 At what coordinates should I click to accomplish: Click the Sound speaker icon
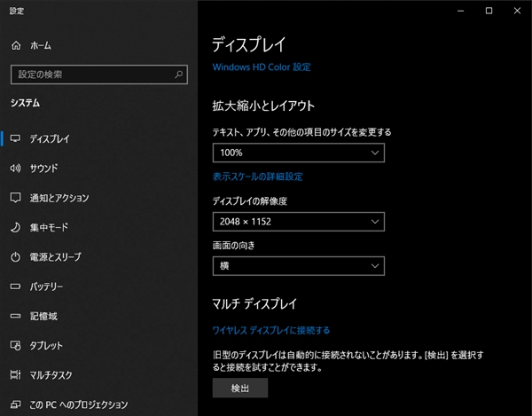pos(15,168)
